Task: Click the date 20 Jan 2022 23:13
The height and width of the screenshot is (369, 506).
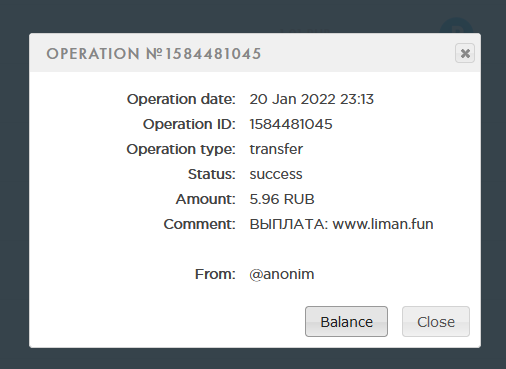Action: (x=312, y=99)
